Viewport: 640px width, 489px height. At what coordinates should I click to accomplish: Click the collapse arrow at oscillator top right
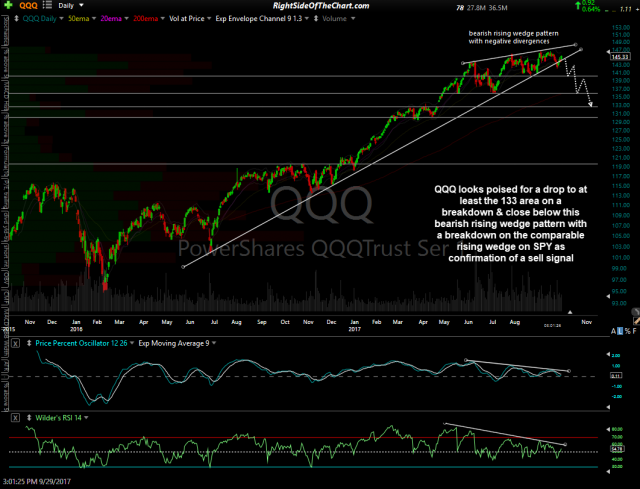(608, 354)
